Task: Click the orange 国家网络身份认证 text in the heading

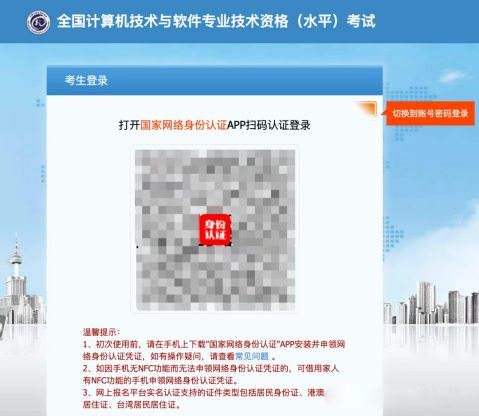Action: [183, 125]
